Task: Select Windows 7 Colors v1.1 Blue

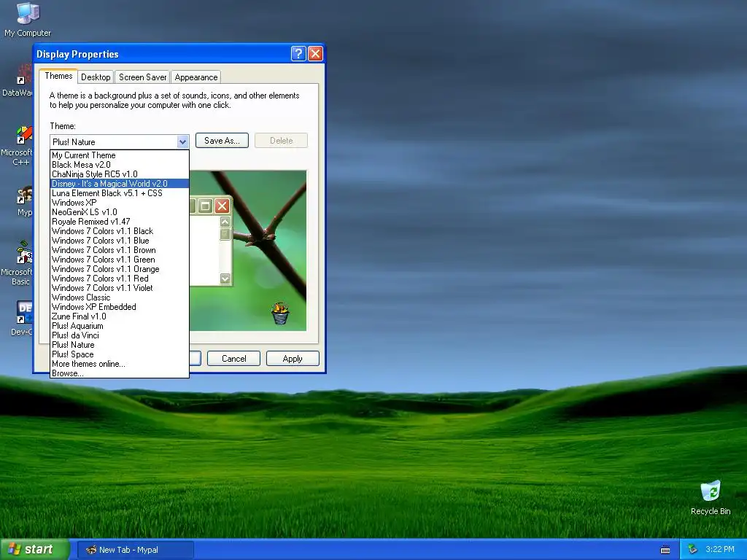Action: [120, 241]
